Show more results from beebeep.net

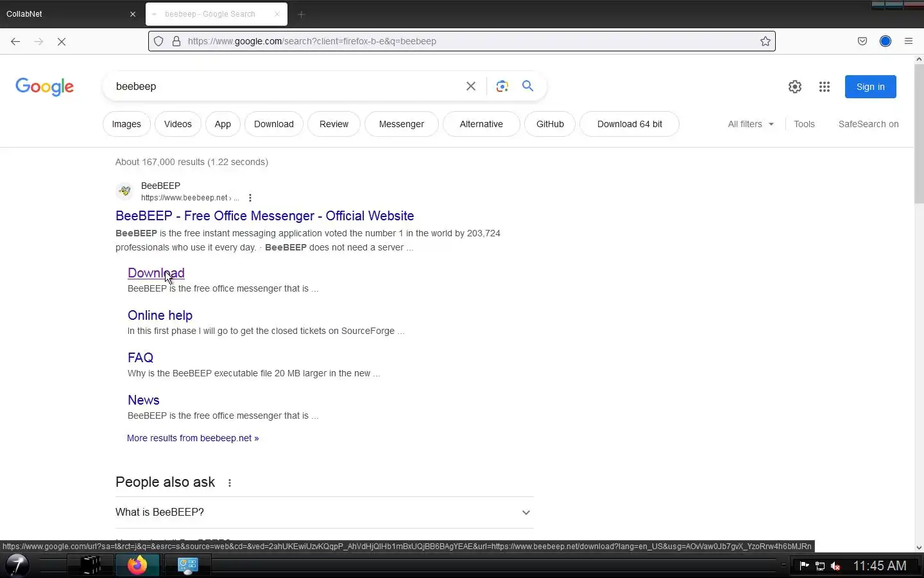point(193,438)
